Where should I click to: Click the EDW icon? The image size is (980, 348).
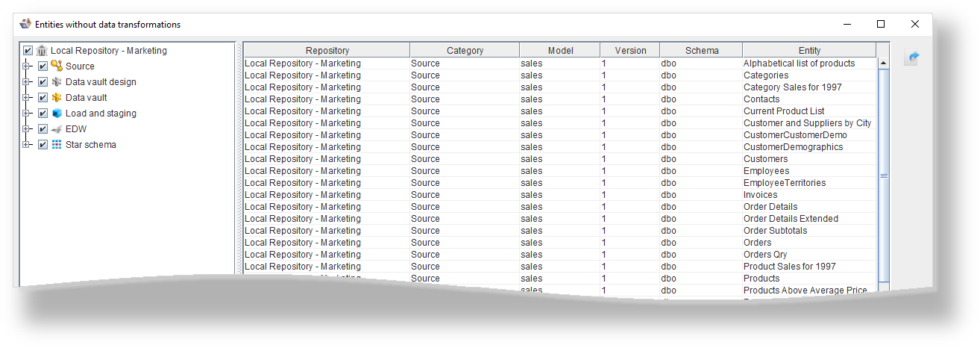point(57,129)
